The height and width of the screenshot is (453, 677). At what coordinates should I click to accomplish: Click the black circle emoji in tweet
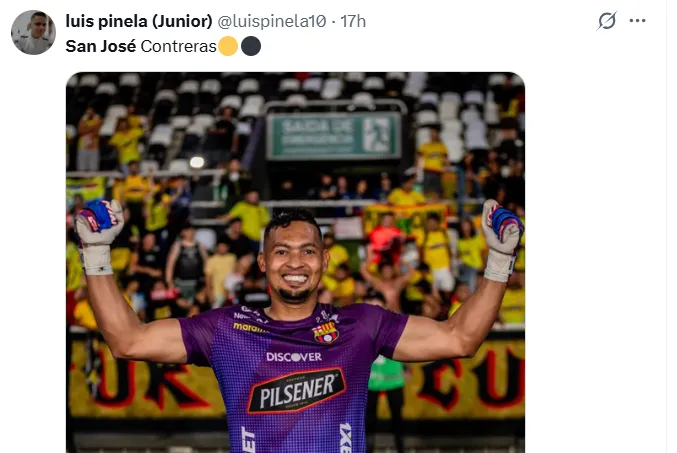click(x=251, y=46)
